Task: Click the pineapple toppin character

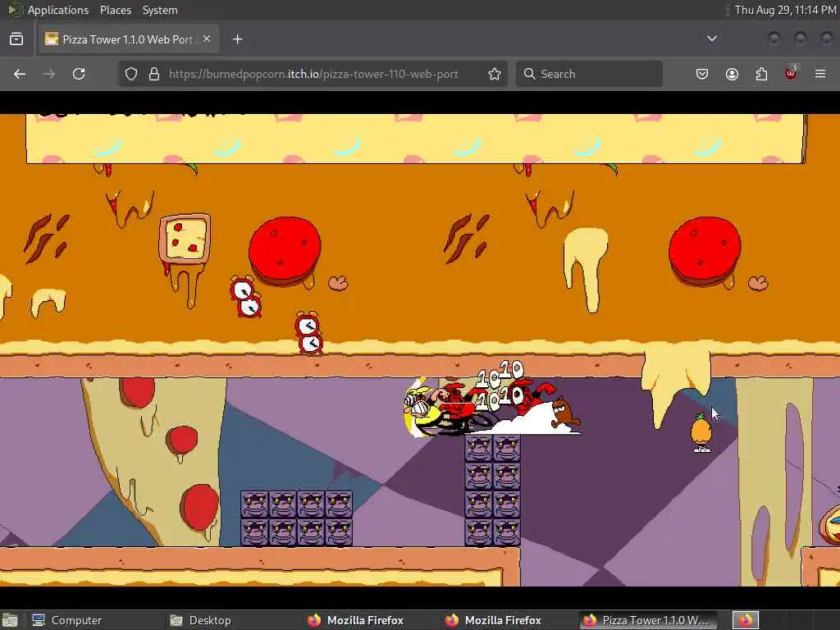Action: [701, 433]
